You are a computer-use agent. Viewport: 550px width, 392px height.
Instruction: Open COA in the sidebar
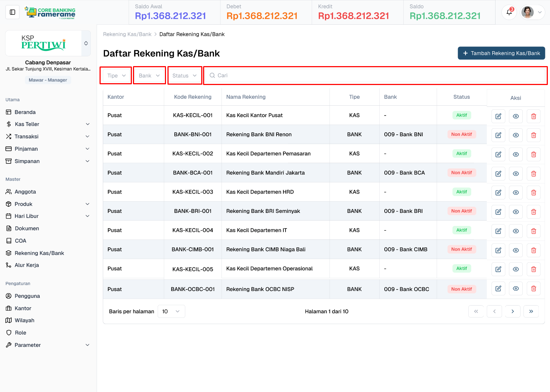click(x=20, y=241)
